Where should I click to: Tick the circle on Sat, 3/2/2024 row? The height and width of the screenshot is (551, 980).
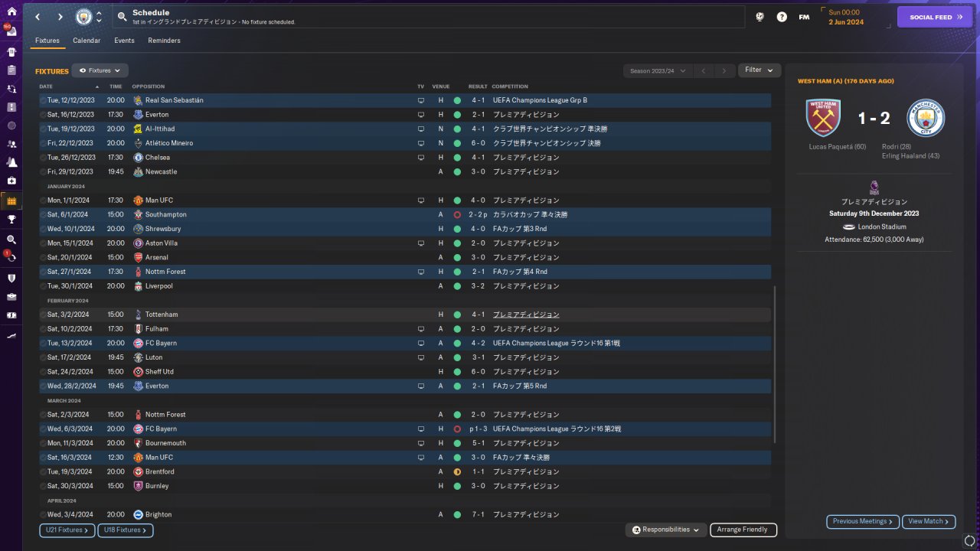click(x=43, y=315)
